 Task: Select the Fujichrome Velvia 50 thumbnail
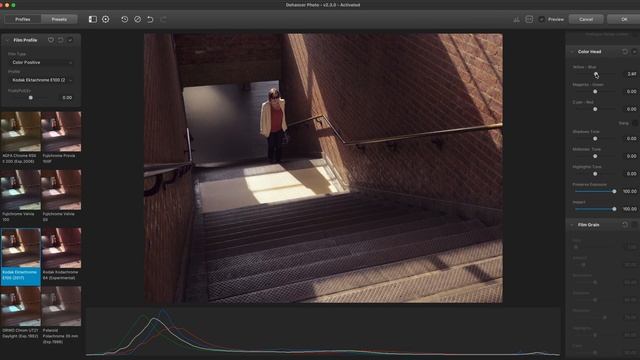point(61,190)
